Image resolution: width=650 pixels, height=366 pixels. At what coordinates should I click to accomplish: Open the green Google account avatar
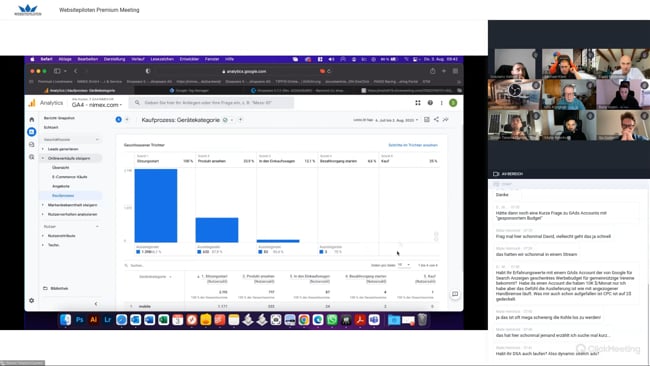coord(453,103)
